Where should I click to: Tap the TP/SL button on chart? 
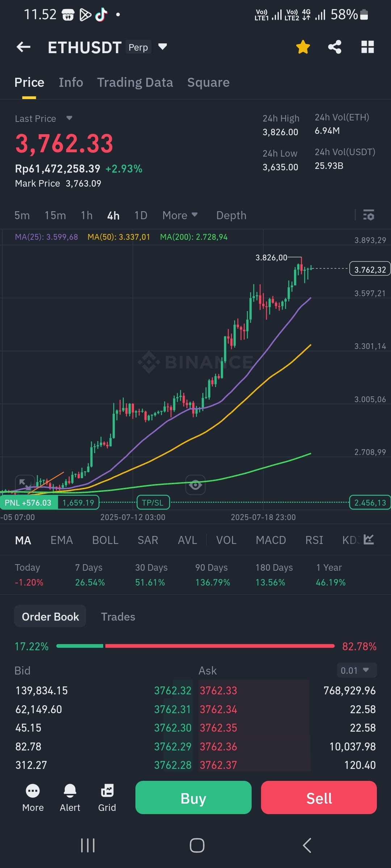coord(153,503)
